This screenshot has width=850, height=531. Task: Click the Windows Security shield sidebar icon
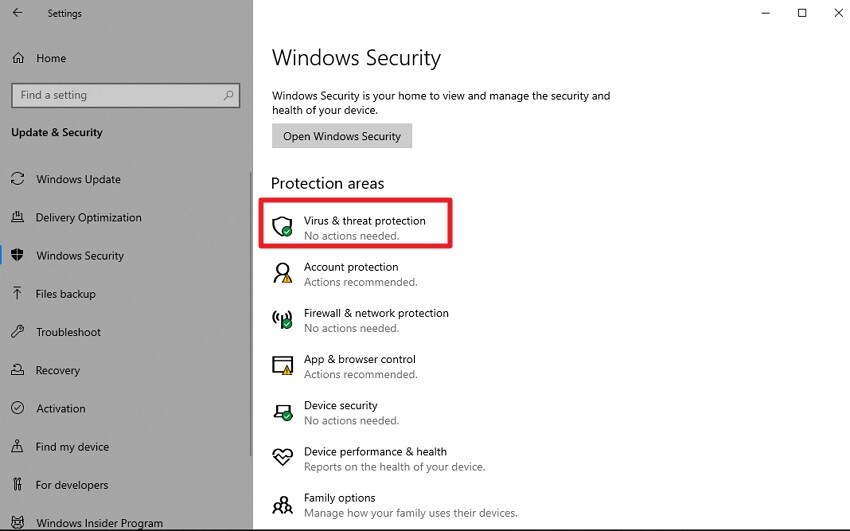pos(17,255)
